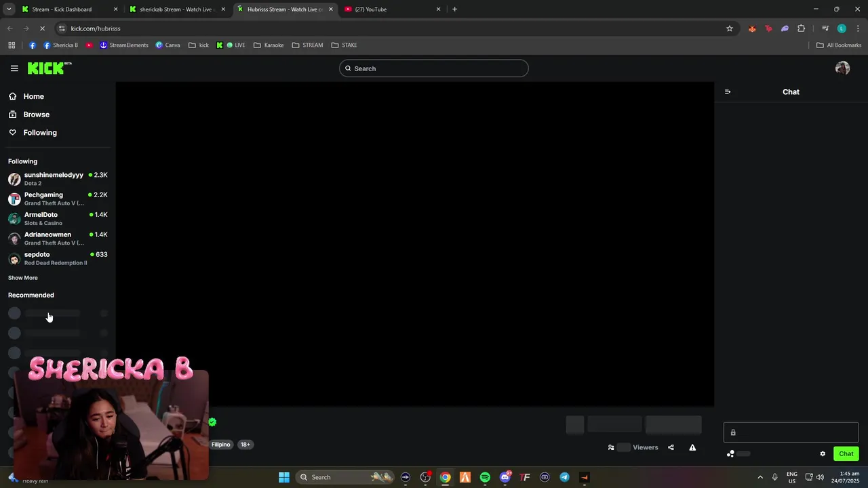Viewport: 868px width, 488px height.
Task: Open sepdoto's channel
Action: click(x=58, y=258)
